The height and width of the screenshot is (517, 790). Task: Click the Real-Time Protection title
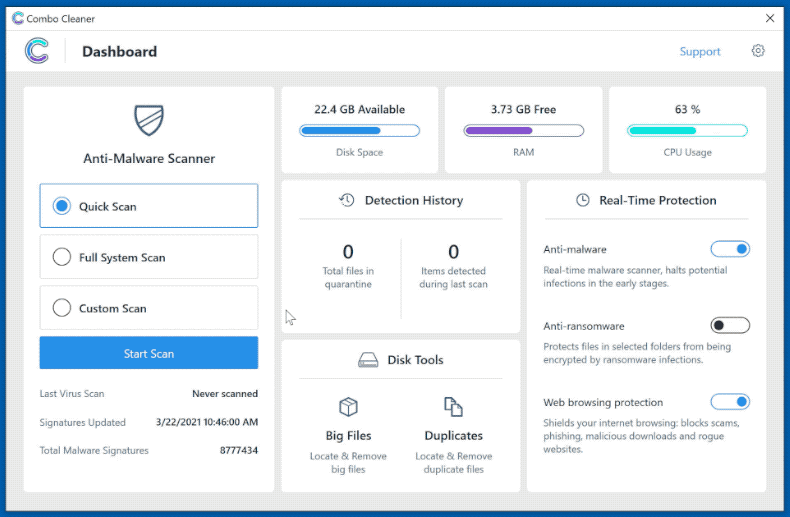pos(657,200)
